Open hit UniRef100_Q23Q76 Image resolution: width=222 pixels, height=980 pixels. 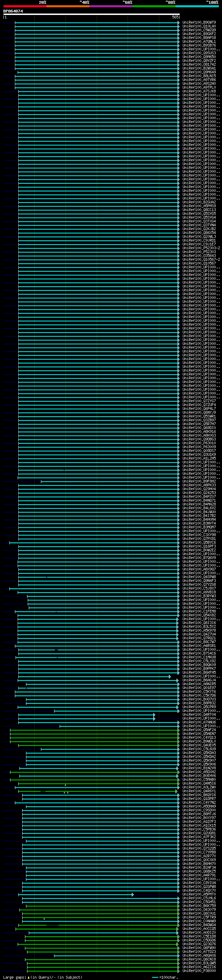click(199, 945)
